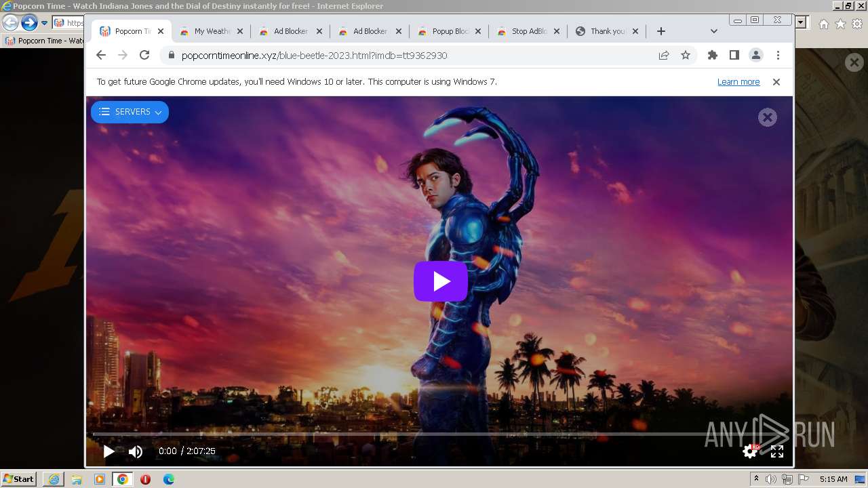
Task: Open Internet Explorer from taskbar
Action: coord(54,479)
